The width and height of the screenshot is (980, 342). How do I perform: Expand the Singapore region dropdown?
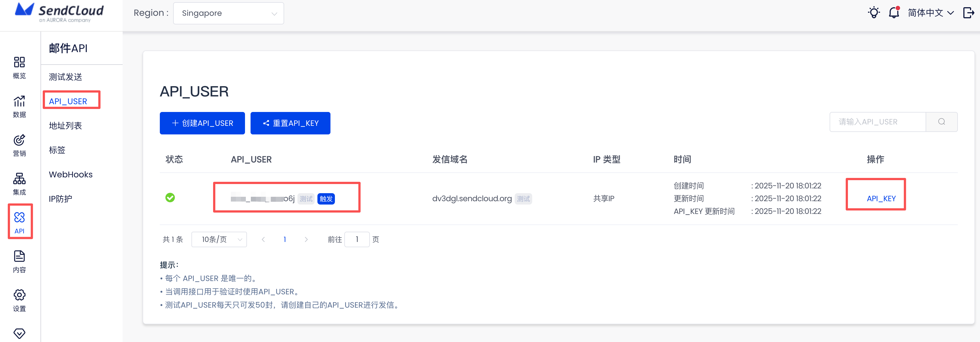(x=228, y=13)
